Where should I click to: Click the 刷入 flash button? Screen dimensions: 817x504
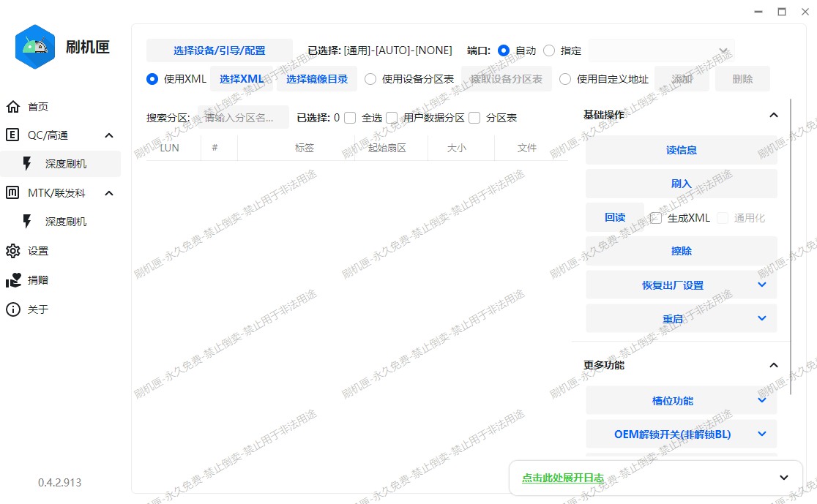(681, 184)
